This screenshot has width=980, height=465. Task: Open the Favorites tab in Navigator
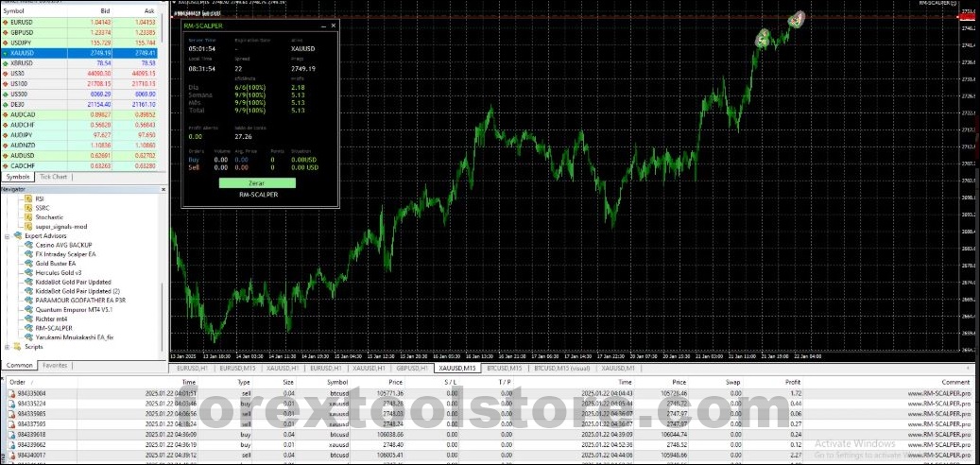(55, 365)
